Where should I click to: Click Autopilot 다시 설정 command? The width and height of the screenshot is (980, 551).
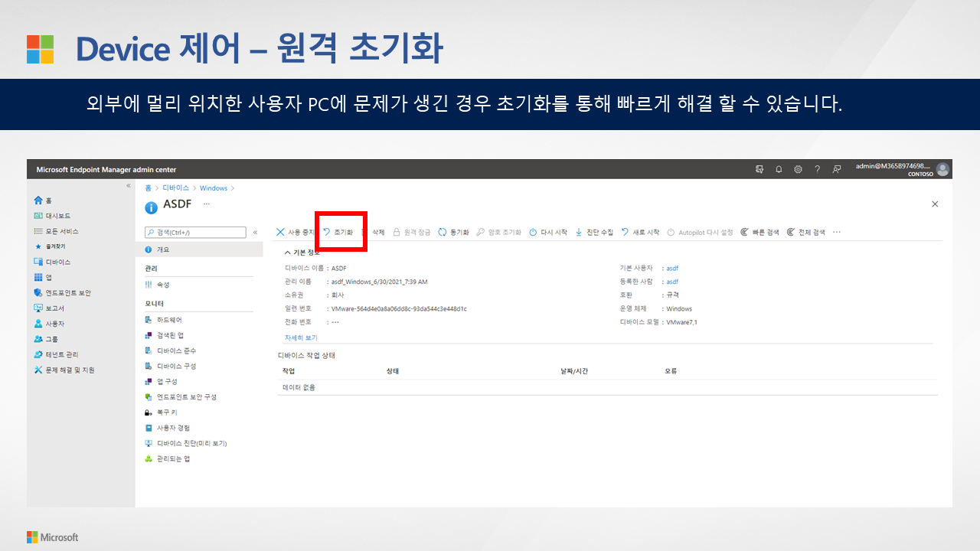(x=700, y=232)
